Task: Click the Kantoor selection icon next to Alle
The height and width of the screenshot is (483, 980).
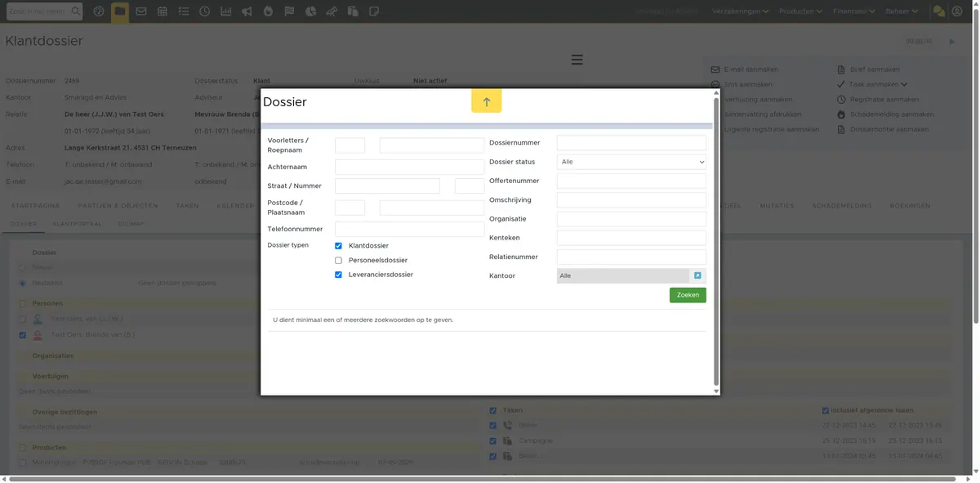Action: [697, 276]
